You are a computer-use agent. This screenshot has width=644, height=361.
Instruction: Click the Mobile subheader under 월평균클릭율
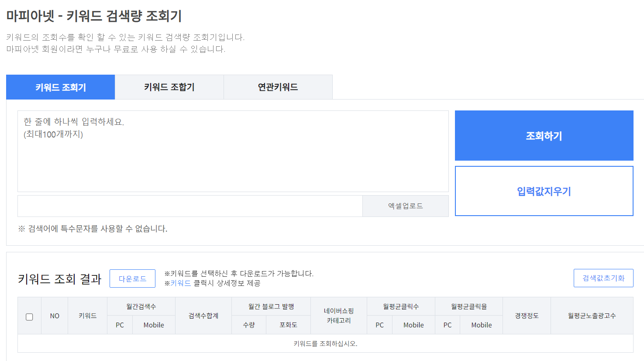pos(482,325)
